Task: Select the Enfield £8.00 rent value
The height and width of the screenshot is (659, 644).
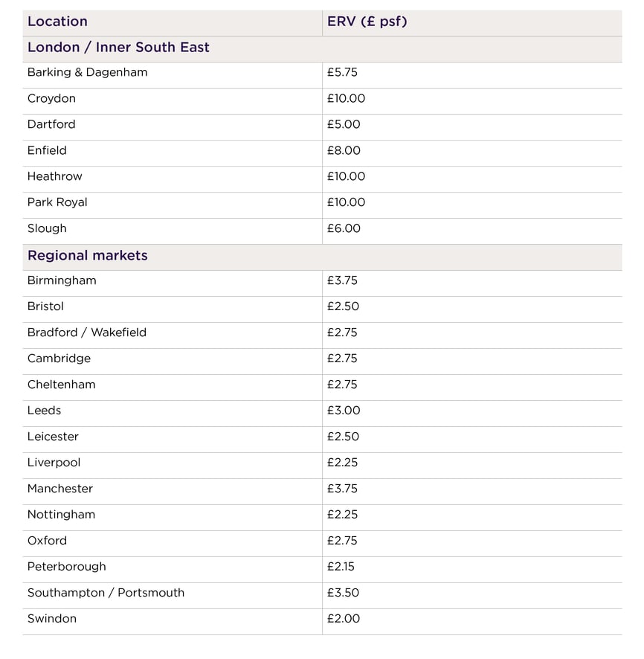Action: coord(344,151)
